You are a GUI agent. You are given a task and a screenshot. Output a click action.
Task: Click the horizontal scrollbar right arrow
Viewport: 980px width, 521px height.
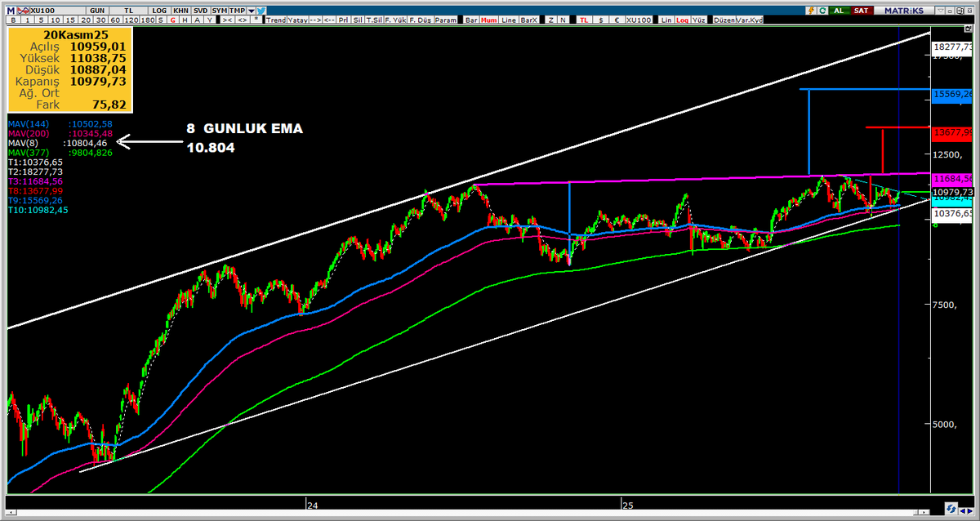pyautogui.click(x=924, y=512)
